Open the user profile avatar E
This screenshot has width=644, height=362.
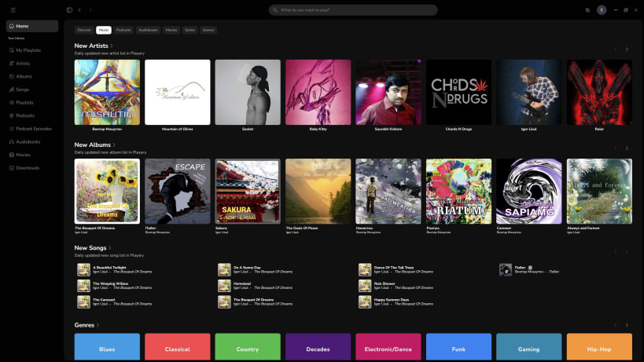click(x=602, y=10)
